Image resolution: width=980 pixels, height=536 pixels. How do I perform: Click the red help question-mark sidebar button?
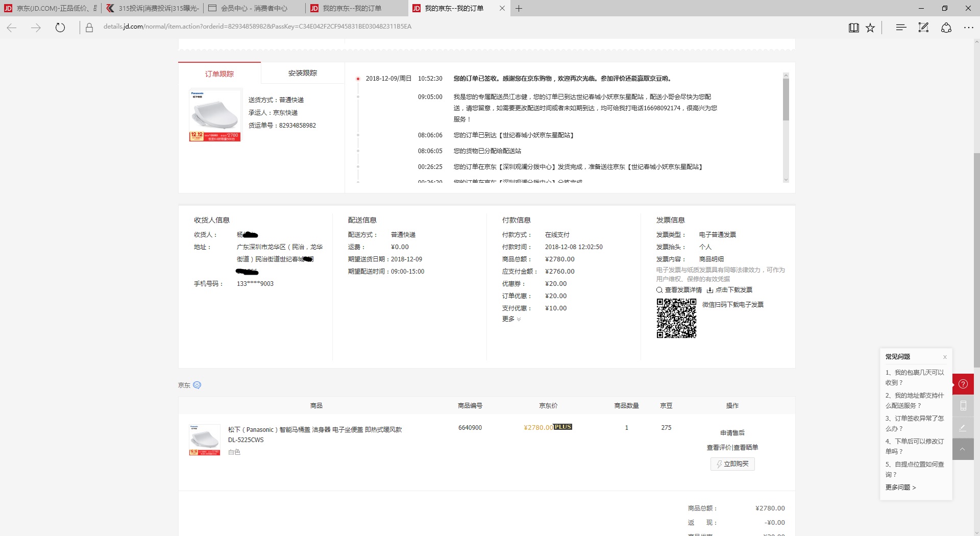pos(963,384)
